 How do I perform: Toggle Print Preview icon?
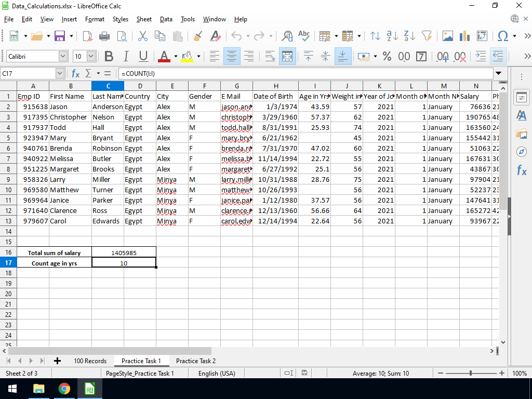point(122,36)
